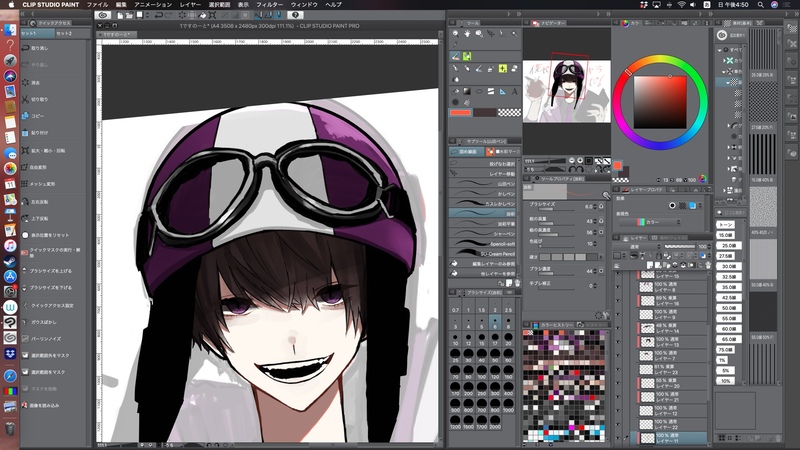Hide the レイヤー 11 layer visibility eye

tap(618, 438)
